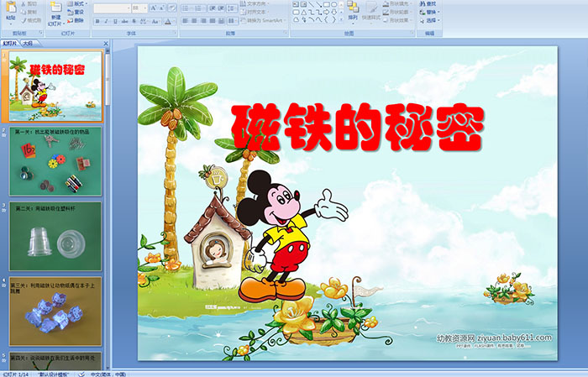Toggle Underline text formatting
Screen dimensions: 588x377
116,21
